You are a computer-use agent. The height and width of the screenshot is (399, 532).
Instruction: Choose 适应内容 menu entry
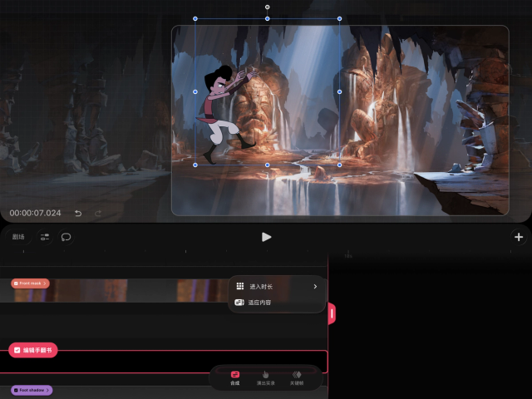coord(277,303)
